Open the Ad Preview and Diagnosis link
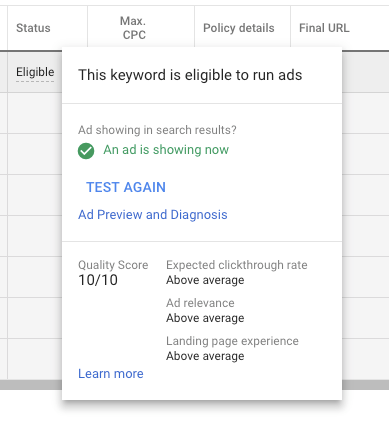 click(x=153, y=215)
